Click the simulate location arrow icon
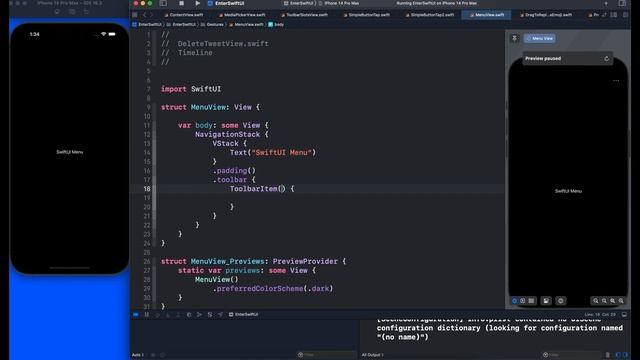This screenshot has width=640, height=360. 220,315
